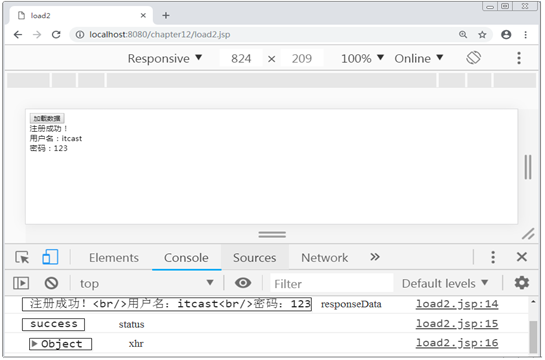Open Chrome three-dot menu
The width and height of the screenshot is (545, 360).
(x=526, y=34)
